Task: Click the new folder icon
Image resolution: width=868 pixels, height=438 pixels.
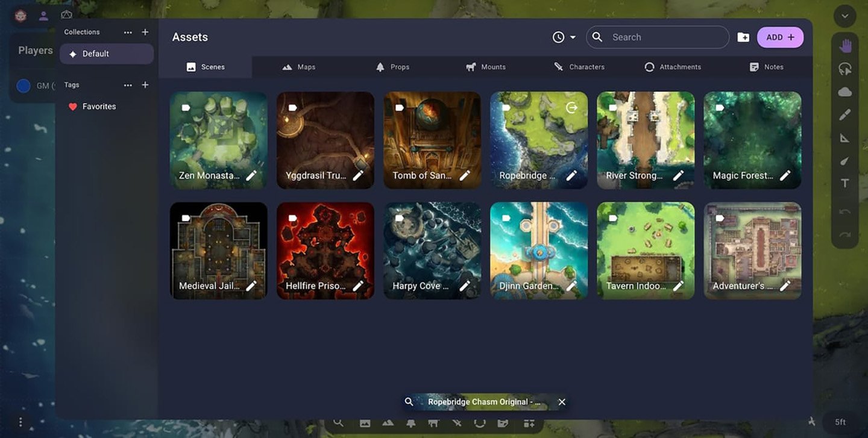Action: [743, 37]
